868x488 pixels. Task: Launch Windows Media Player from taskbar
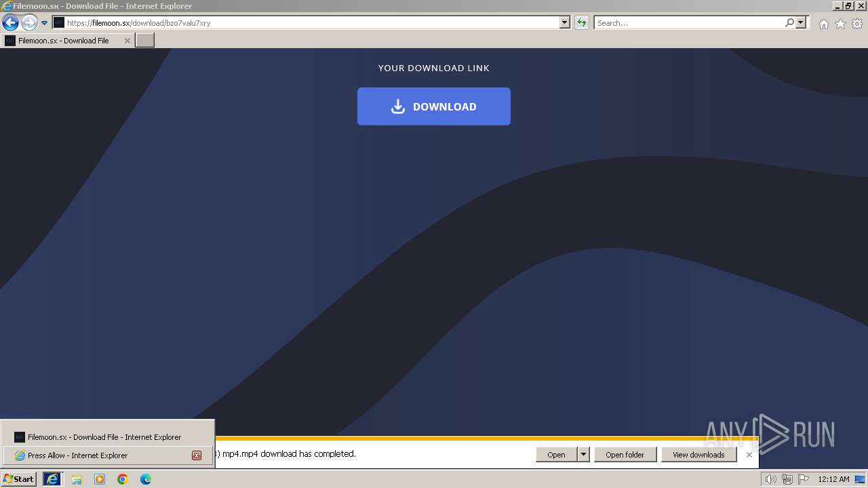point(100,479)
